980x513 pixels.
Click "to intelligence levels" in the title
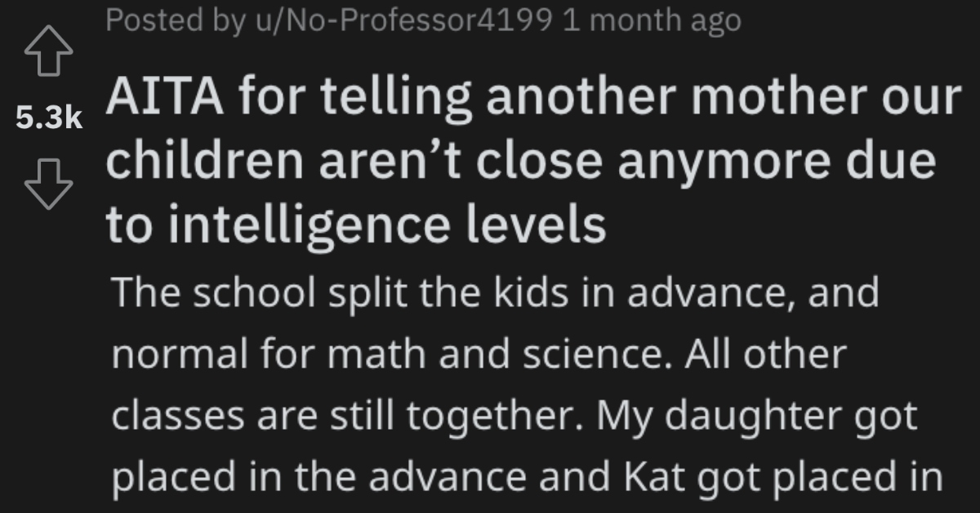(x=355, y=226)
